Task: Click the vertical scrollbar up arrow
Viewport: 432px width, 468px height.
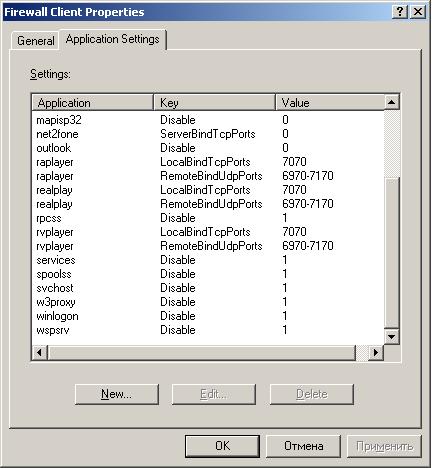Action: click(x=391, y=102)
